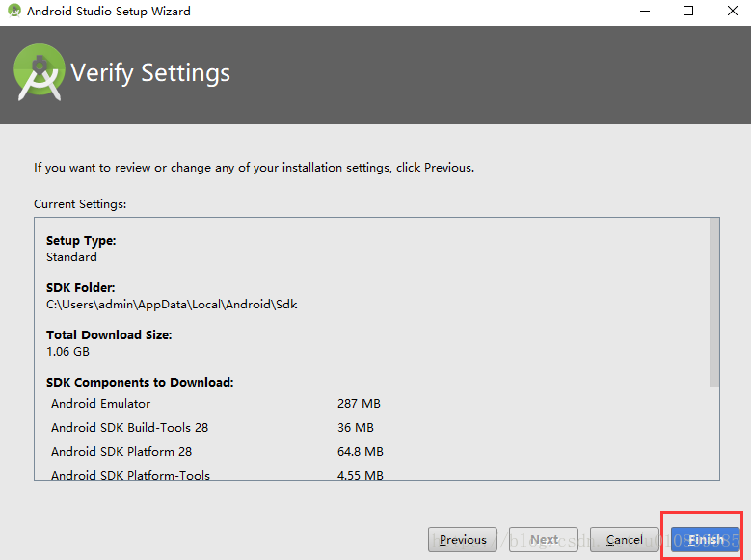The height and width of the screenshot is (560, 751).
Task: Close the Setup Wizard window
Action: click(733, 11)
